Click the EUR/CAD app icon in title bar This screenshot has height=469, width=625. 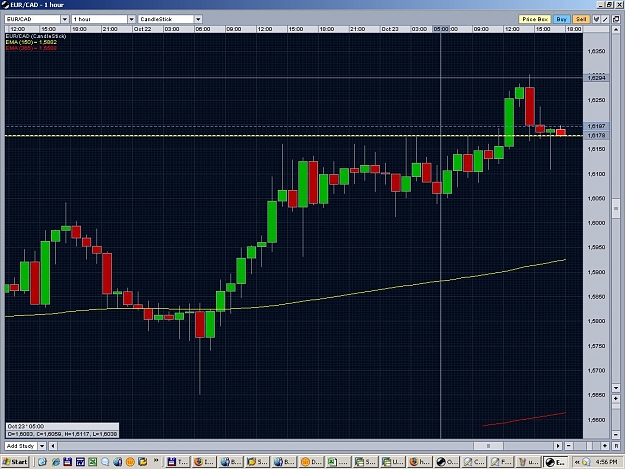[5, 5]
